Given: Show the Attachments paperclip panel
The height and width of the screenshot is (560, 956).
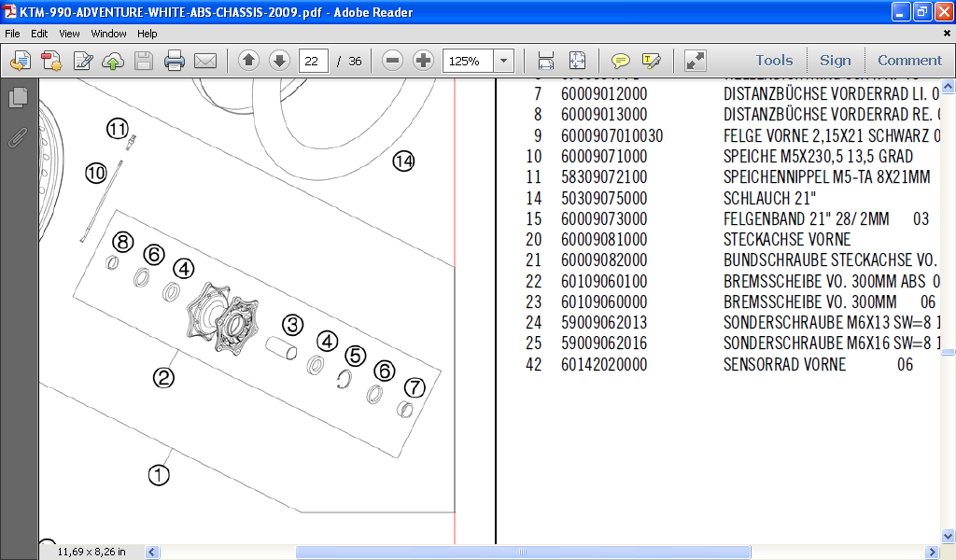Looking at the screenshot, I should pyautogui.click(x=18, y=138).
